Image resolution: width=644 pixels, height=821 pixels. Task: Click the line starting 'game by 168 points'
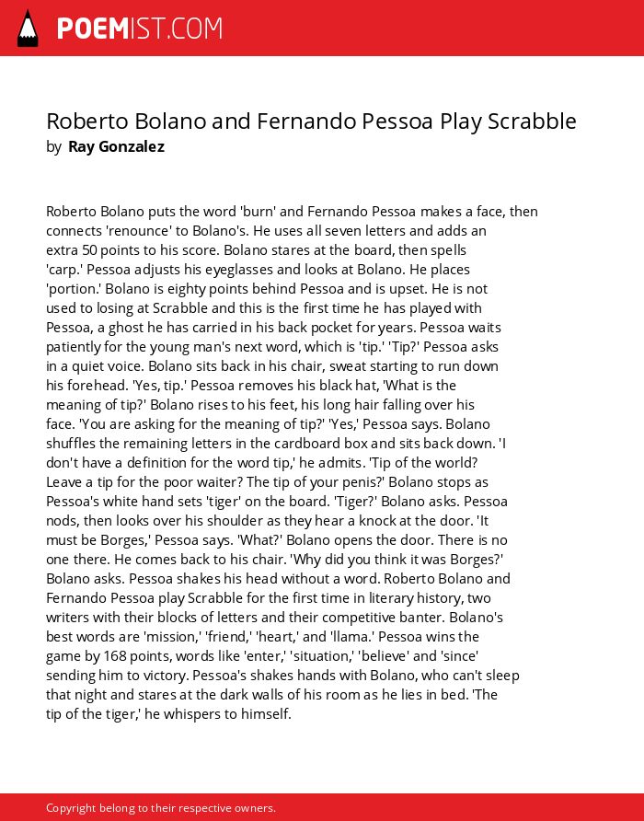point(262,656)
